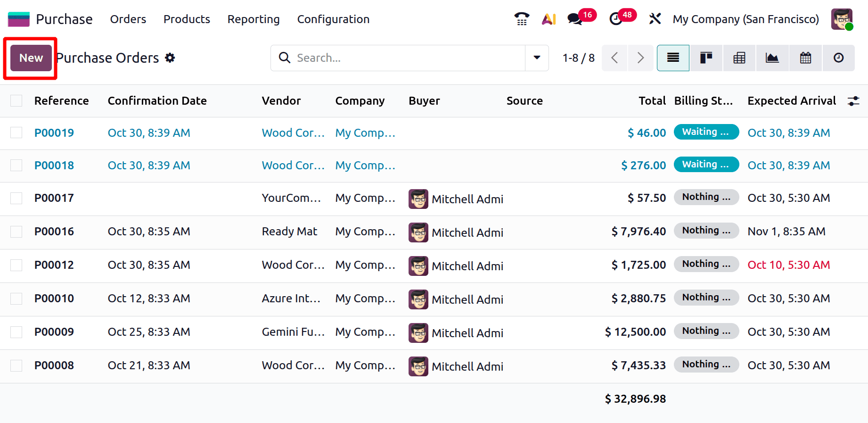Click Mitchell Admin avatar in P00017 row
868x423 pixels.
(x=418, y=199)
